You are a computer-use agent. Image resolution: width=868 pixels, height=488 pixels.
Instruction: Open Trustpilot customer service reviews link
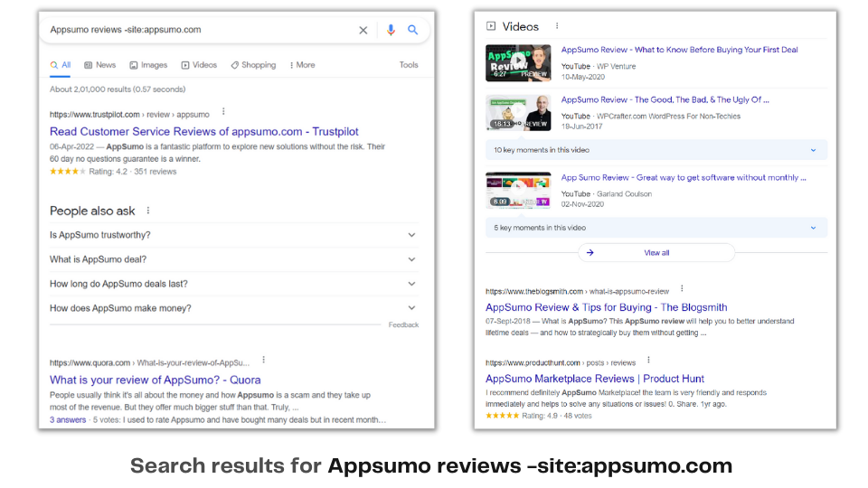point(204,132)
